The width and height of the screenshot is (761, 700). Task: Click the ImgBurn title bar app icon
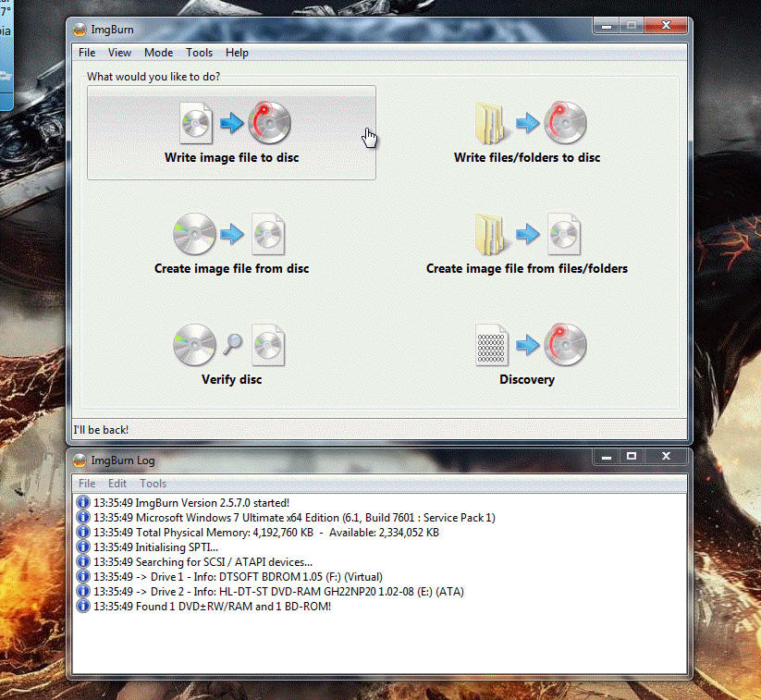[x=80, y=30]
